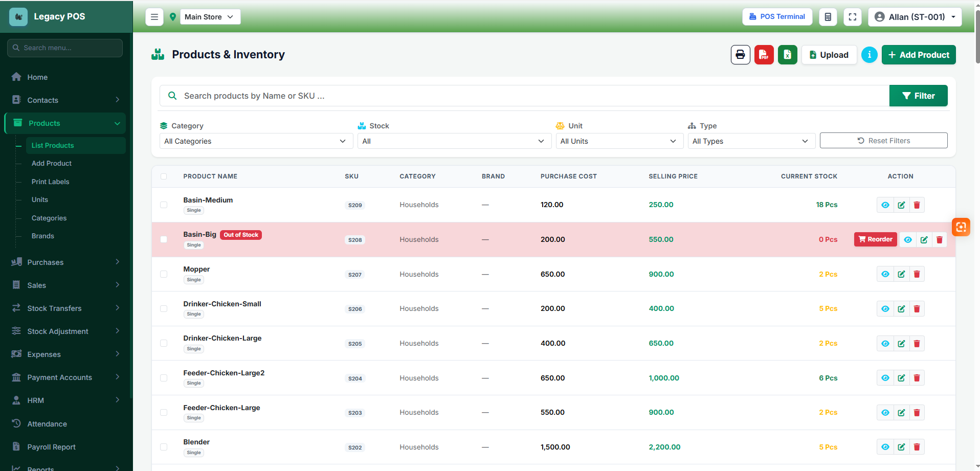Click the product Name or SKU search field
980x471 pixels.
(525, 96)
